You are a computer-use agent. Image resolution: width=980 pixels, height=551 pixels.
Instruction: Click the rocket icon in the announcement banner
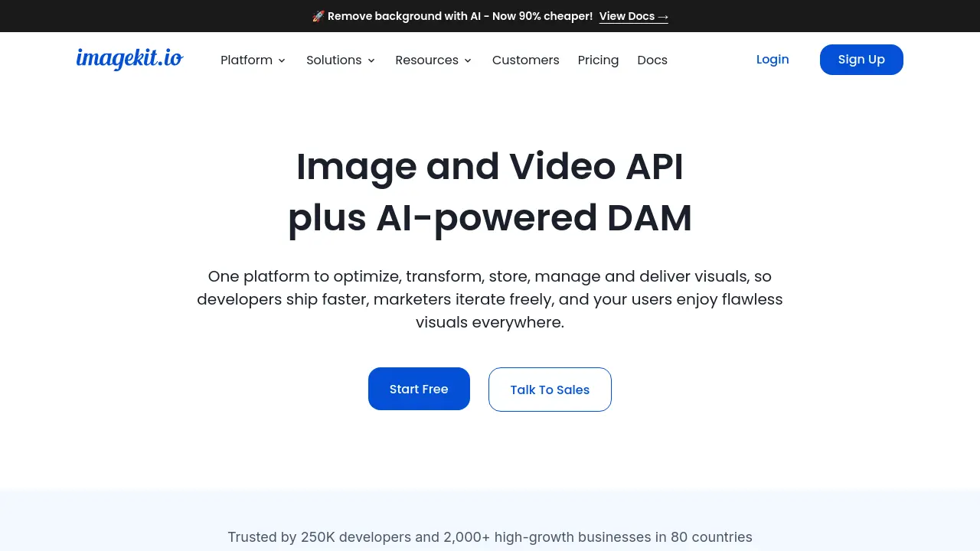click(x=318, y=15)
